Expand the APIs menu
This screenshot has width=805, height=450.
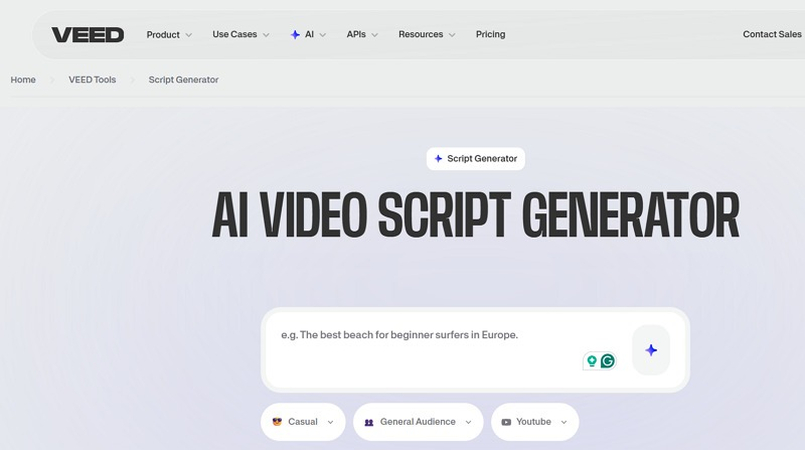coord(362,35)
